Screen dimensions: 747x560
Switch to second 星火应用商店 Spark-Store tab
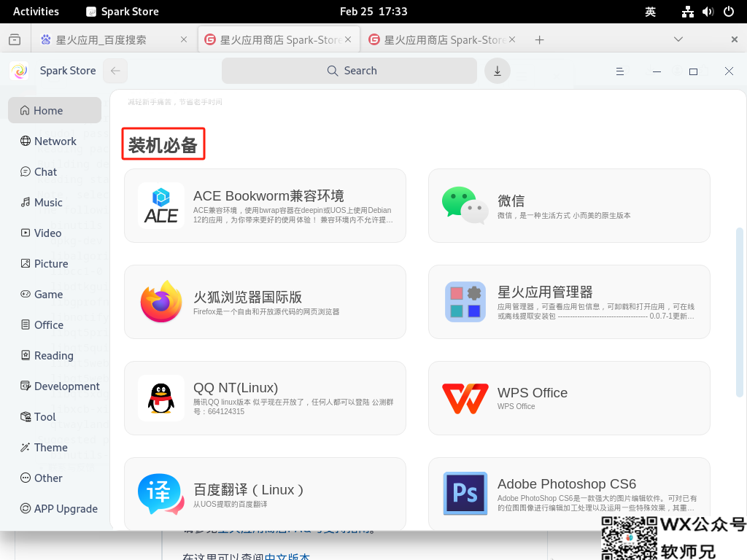442,40
